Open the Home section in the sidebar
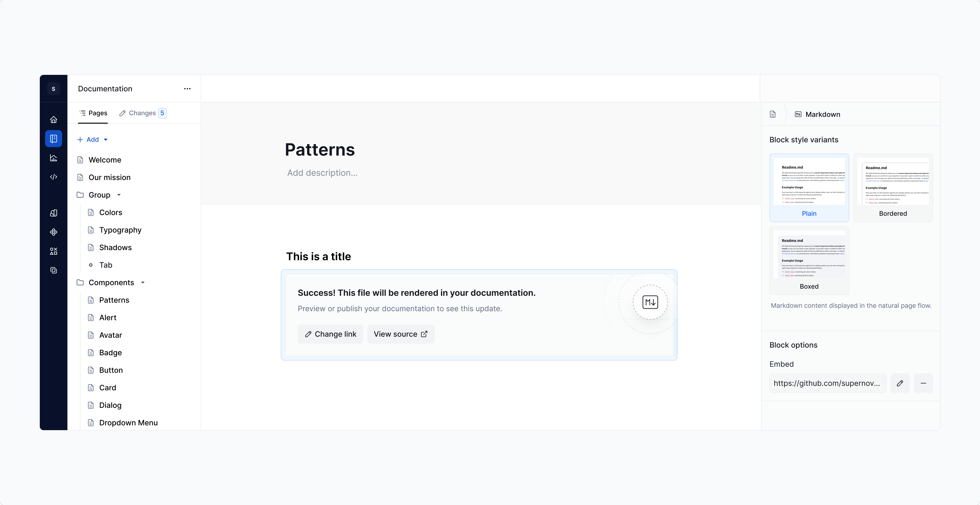980x505 pixels. pos(53,119)
